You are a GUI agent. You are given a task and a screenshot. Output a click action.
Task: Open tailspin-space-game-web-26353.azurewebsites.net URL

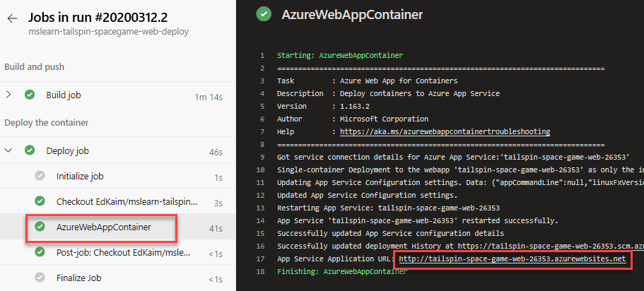pyautogui.click(x=513, y=259)
